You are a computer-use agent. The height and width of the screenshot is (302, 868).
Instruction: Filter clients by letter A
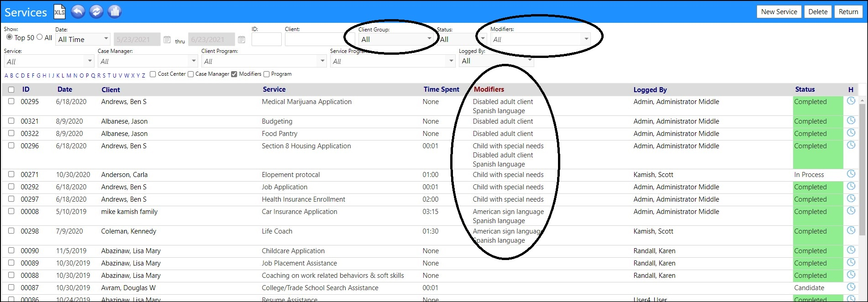[6, 76]
